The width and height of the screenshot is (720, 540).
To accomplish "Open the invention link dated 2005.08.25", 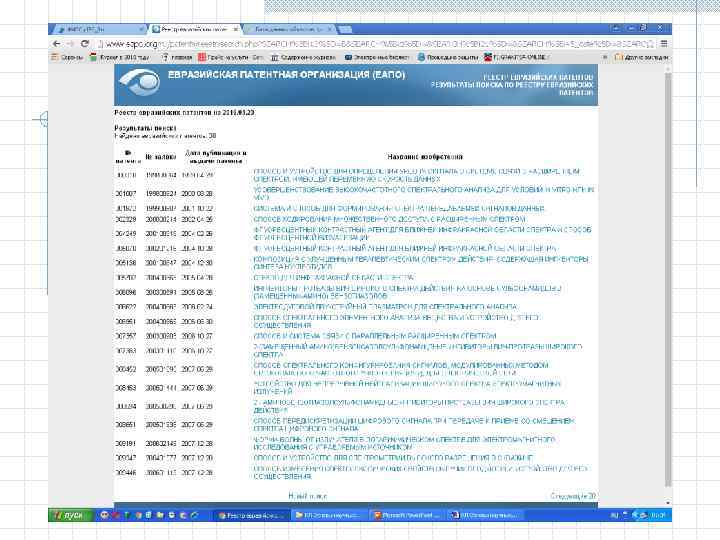I will click(407, 292).
